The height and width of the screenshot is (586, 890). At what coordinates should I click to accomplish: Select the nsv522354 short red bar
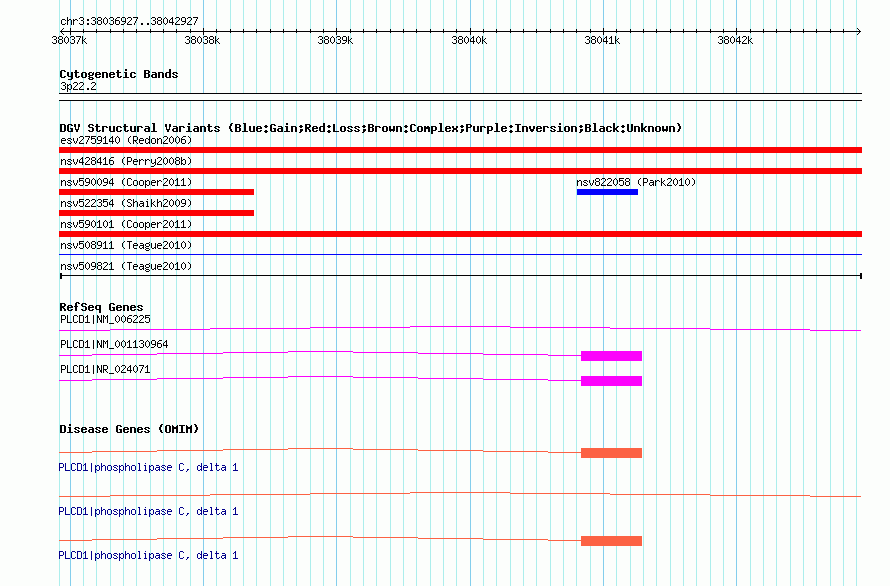coord(157,213)
